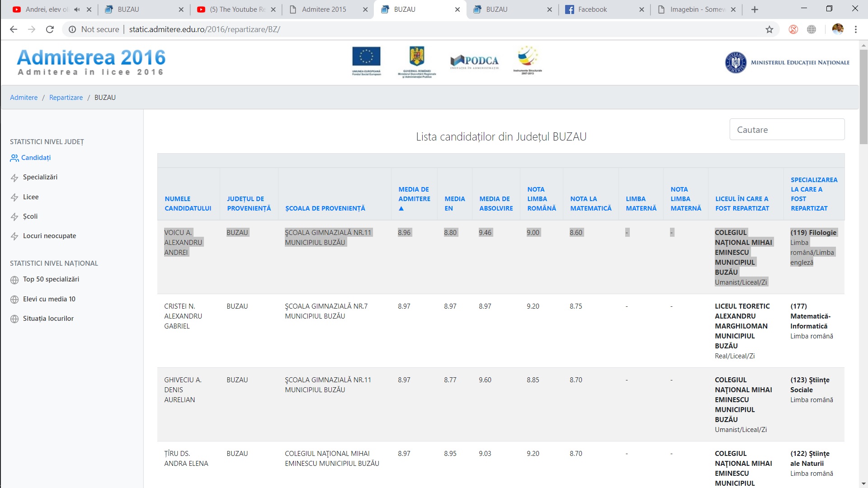
Task: Sort by 'Liceul în care a fost repartizat' header
Action: (742, 203)
